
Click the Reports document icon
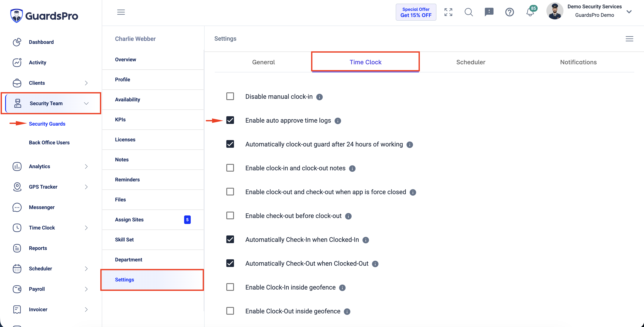click(17, 248)
